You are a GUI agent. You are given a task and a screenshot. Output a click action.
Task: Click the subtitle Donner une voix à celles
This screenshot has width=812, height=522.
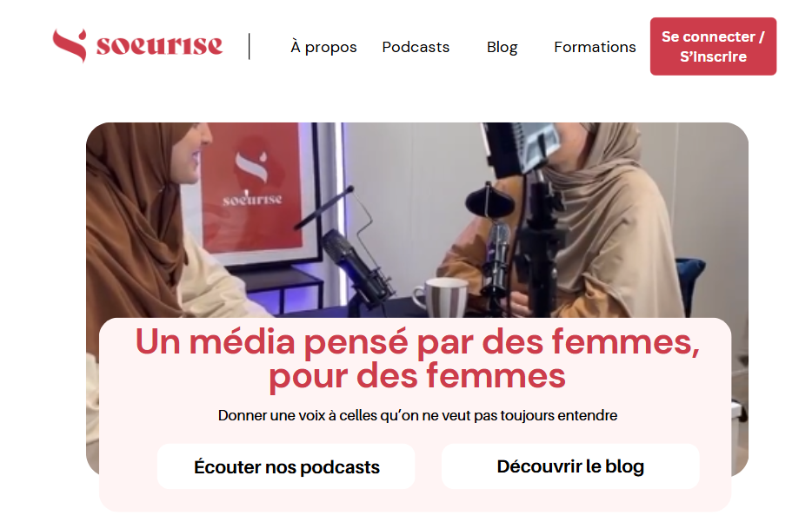click(x=417, y=415)
